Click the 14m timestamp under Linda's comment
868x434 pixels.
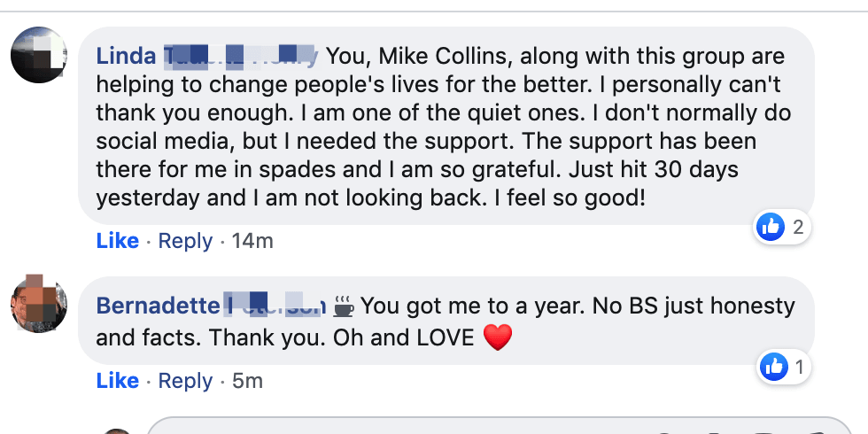pos(252,241)
